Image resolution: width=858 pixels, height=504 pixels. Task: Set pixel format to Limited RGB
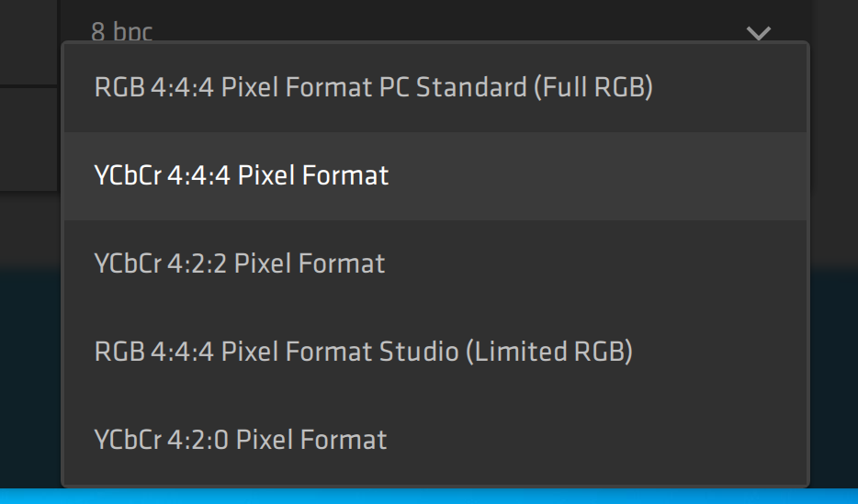pos(363,352)
